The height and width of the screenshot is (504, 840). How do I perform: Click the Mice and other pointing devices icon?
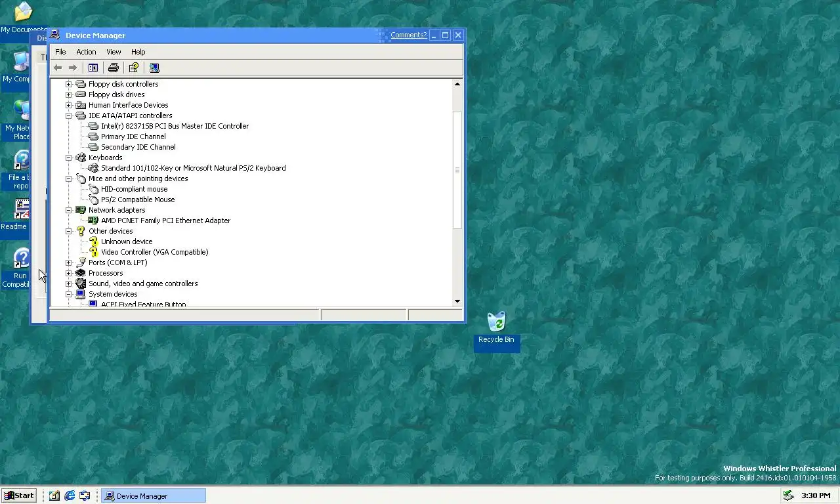[81, 178]
